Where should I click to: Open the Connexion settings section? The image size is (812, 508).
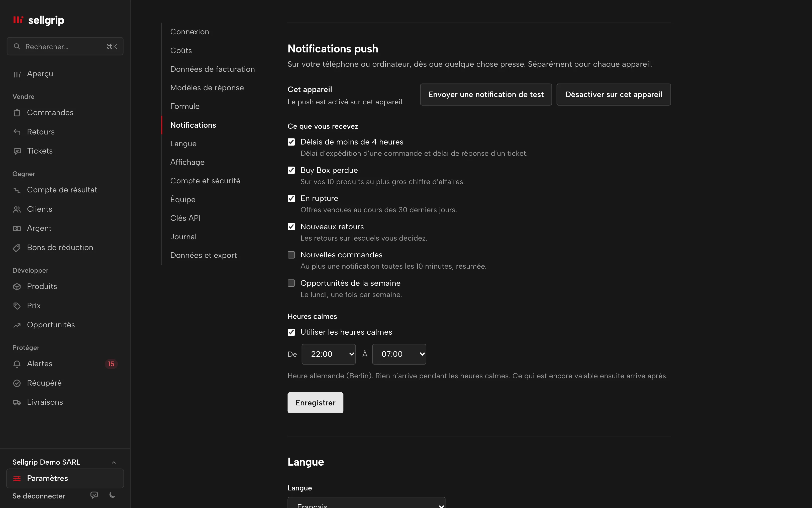pos(189,32)
